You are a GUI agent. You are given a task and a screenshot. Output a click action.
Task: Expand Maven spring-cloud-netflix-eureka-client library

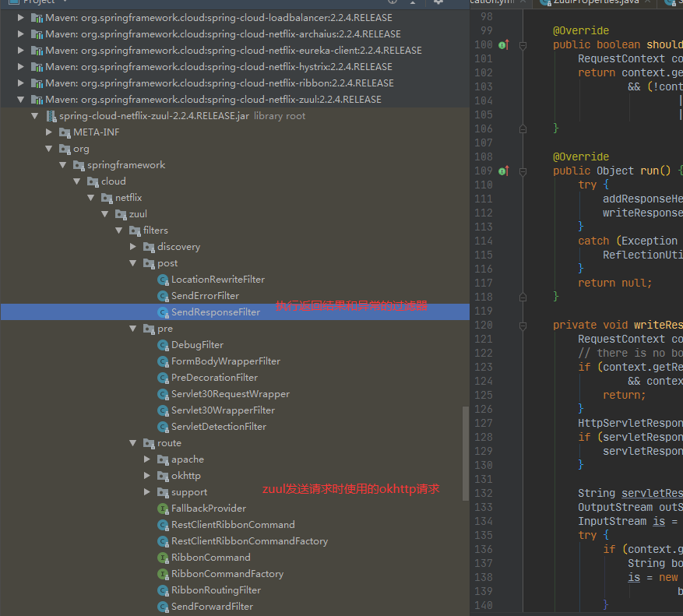[x=20, y=51]
